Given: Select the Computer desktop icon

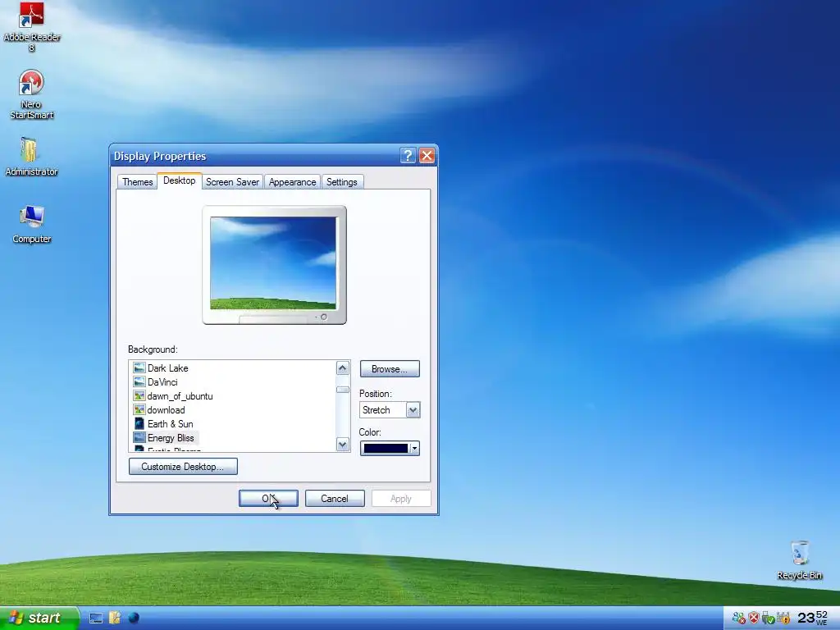Looking at the screenshot, I should coord(32,224).
